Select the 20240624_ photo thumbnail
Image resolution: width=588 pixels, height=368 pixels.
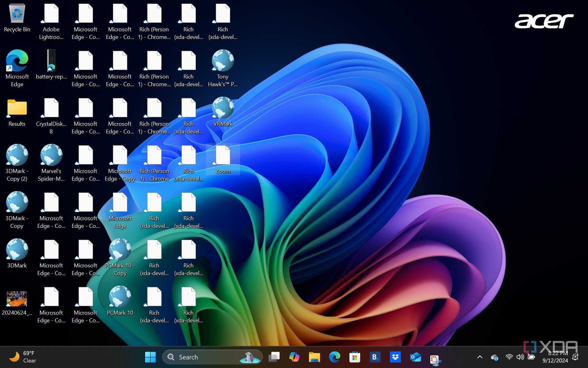[x=17, y=303]
